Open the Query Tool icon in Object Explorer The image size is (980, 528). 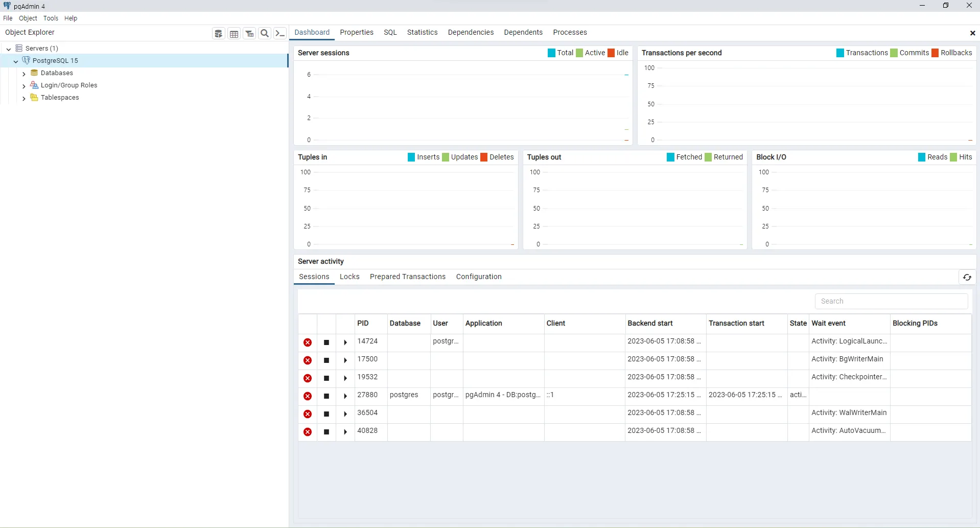click(x=219, y=34)
